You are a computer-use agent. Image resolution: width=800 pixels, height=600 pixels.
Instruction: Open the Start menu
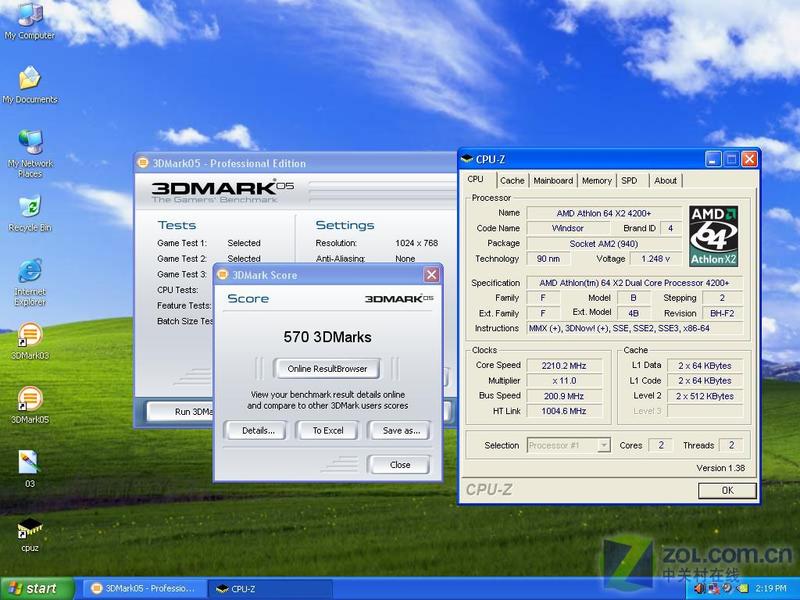pos(37,588)
